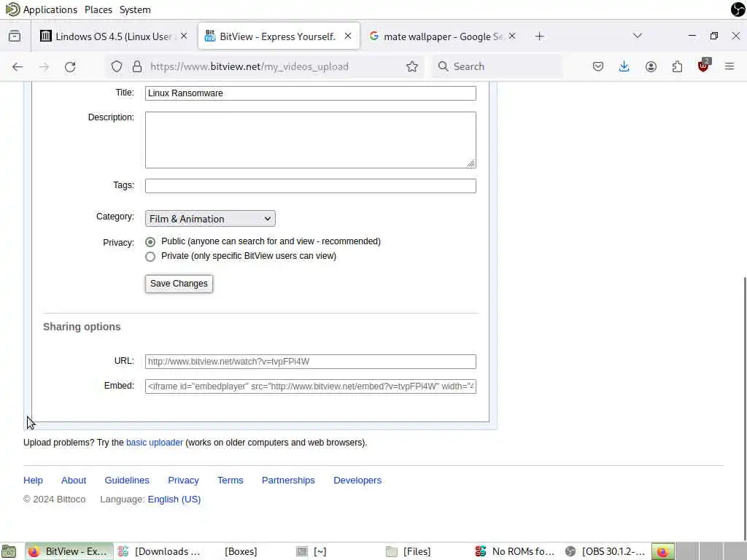Open the Help footer link
Viewport: 747px width, 560px height.
[33, 481]
